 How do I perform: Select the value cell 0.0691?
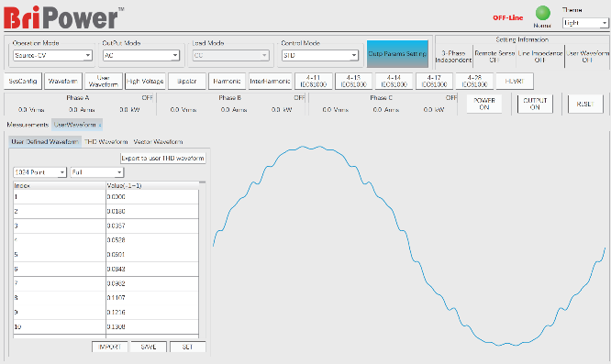click(x=152, y=255)
